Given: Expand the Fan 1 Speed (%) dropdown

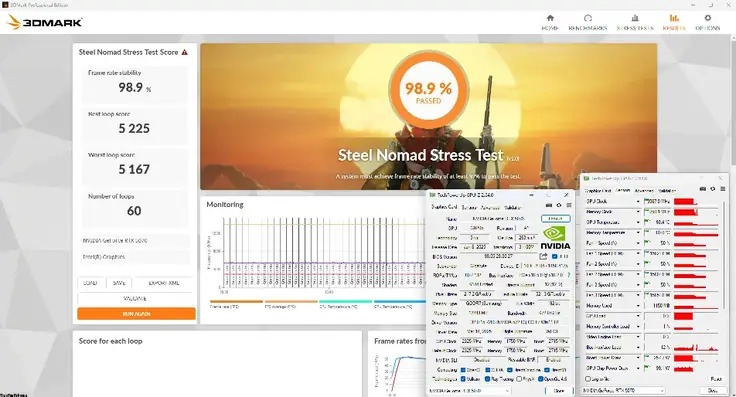Looking at the screenshot, I should (638, 243).
